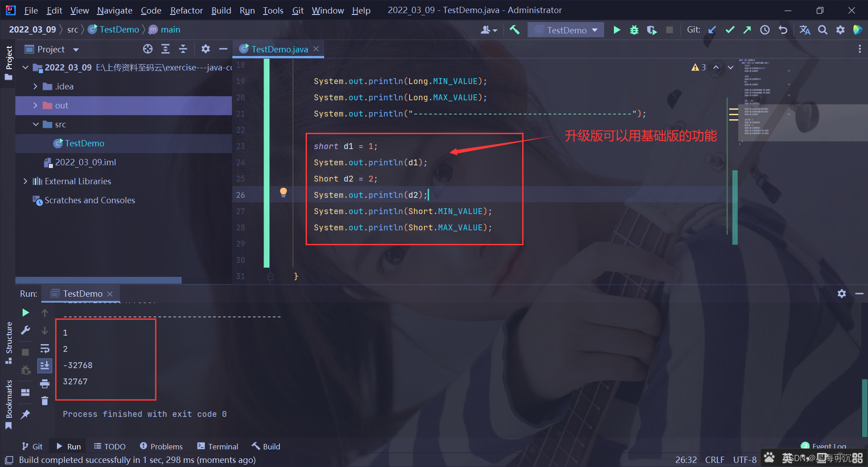Toggle the Bookmarks tool window stripe button
Viewport: 868px width, 467px height.
8,404
